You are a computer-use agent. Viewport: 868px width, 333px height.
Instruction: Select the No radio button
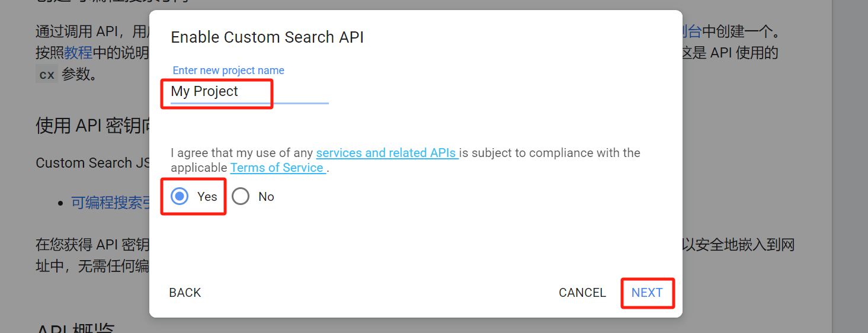click(x=241, y=197)
